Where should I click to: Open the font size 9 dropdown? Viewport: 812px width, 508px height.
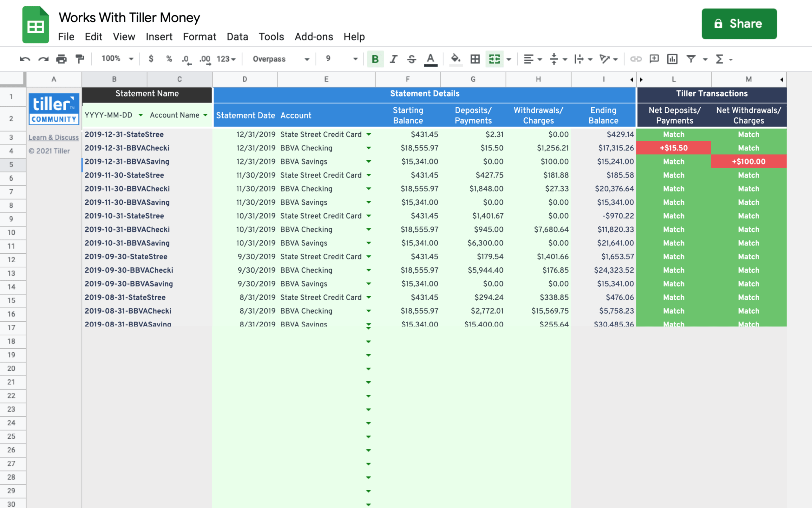tap(341, 59)
